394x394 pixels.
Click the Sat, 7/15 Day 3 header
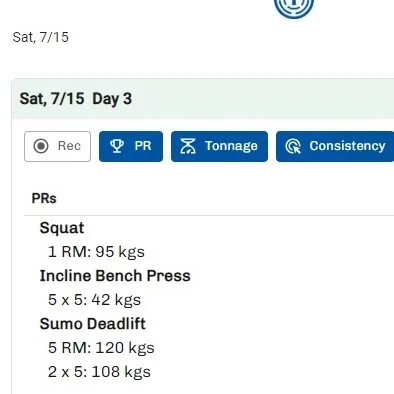click(x=203, y=99)
